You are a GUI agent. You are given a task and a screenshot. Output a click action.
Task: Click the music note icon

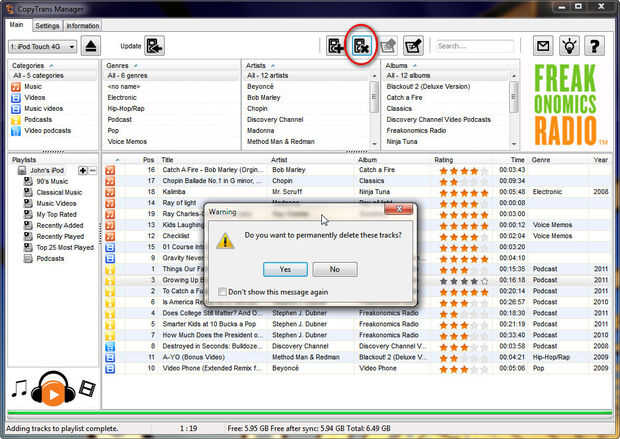[19, 389]
